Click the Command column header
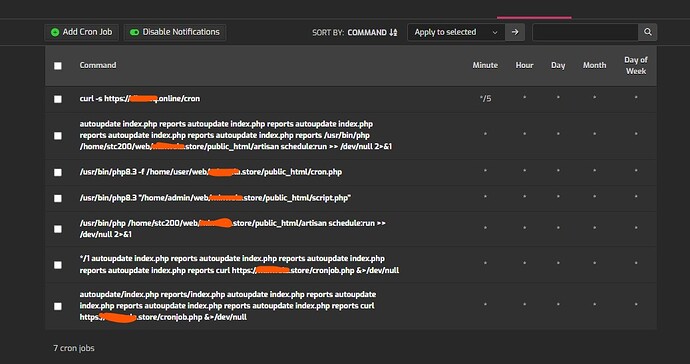Viewport: 690px width, 364px height. (x=98, y=65)
